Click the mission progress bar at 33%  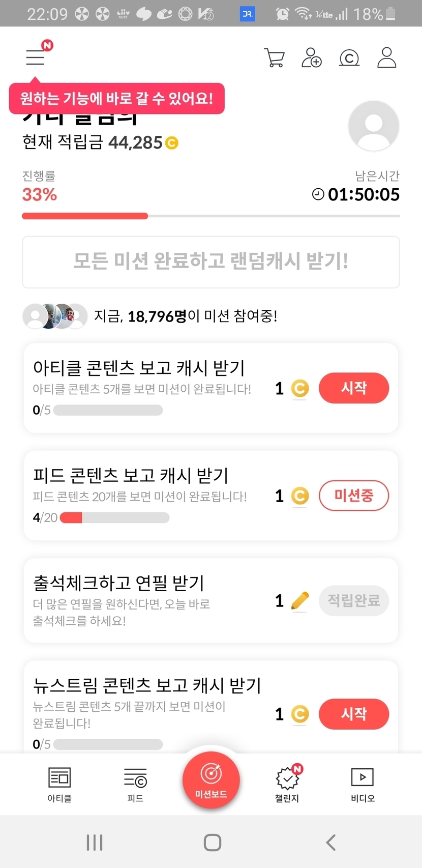(210, 216)
